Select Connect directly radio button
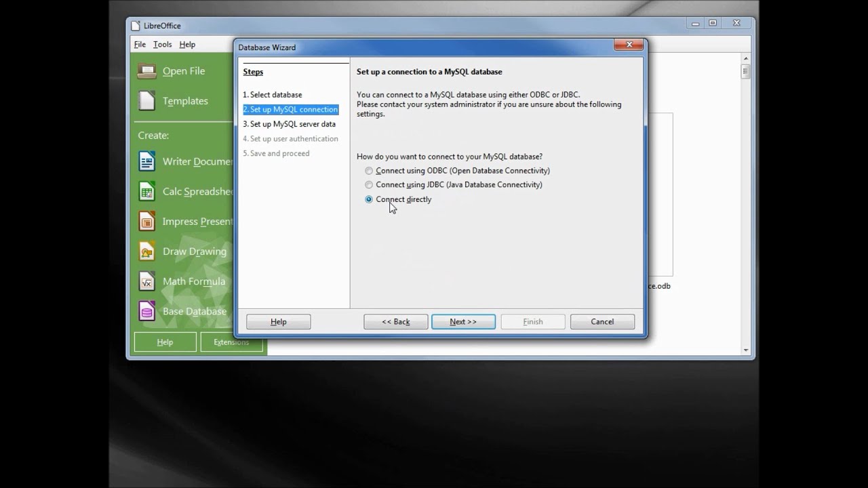 coord(369,199)
